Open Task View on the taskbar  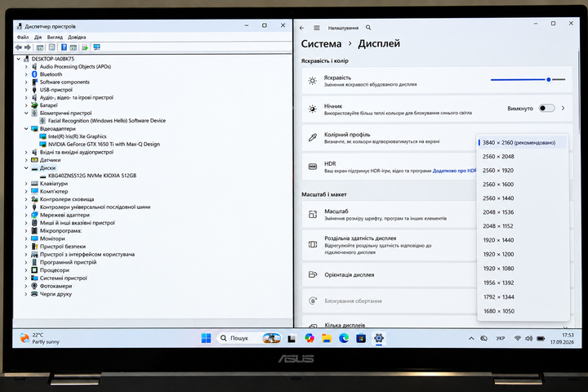click(x=292, y=338)
